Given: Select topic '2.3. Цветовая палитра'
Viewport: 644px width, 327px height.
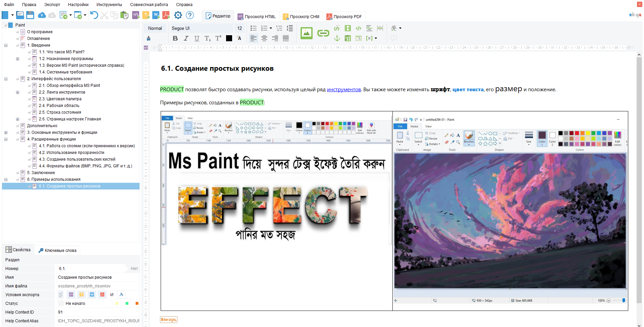Looking at the screenshot, I should click(60, 99).
